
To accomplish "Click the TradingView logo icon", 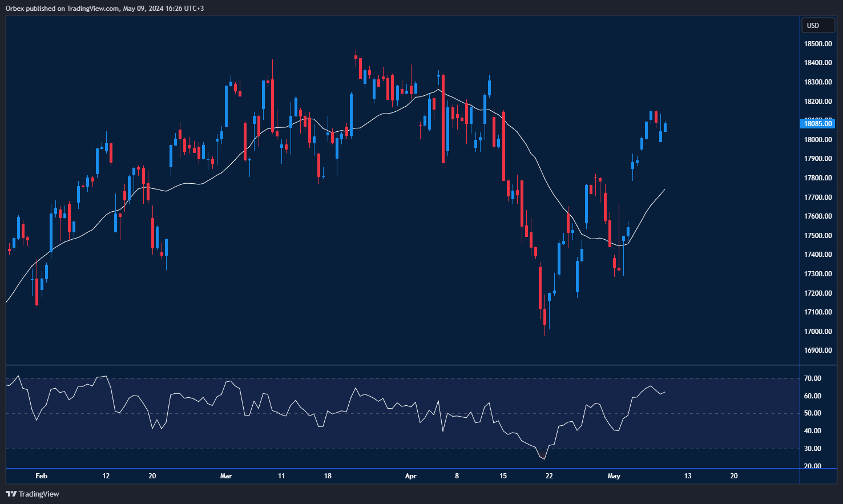I will [10, 494].
